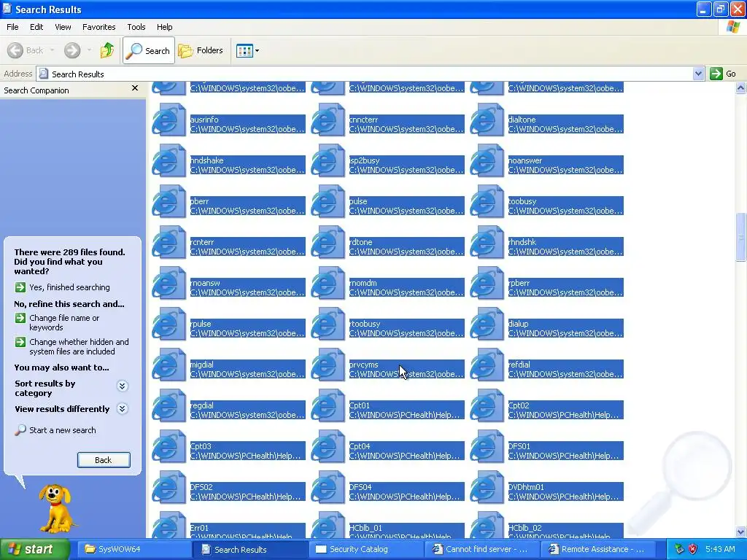Screen dimensions: 747x560
Task: Switch to Cannot find server taskbar window
Action: pos(481,549)
